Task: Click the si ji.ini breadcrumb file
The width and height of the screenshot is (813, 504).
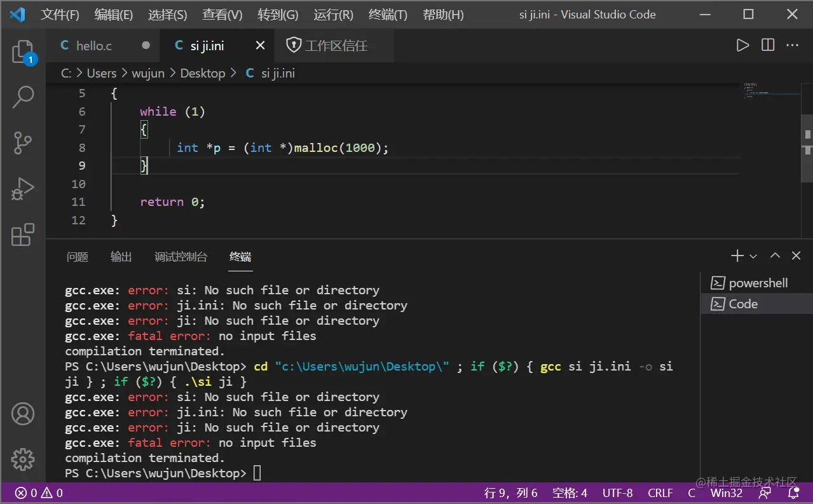Action: [x=278, y=73]
